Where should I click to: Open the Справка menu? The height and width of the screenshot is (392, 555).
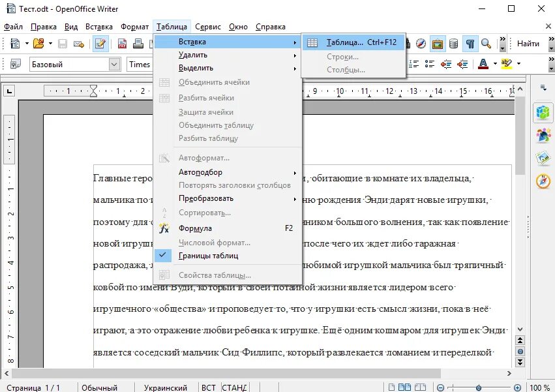[271, 27]
